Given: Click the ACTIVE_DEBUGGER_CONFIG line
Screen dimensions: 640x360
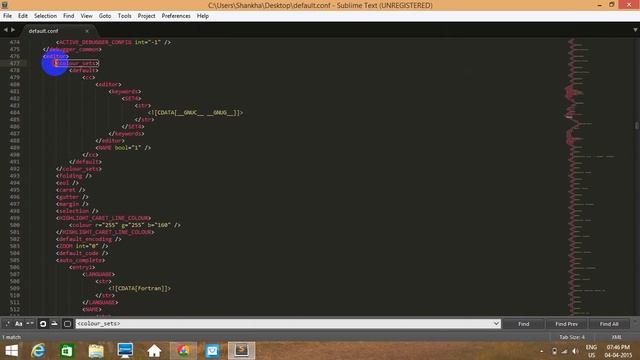Looking at the screenshot, I should 113,42.
